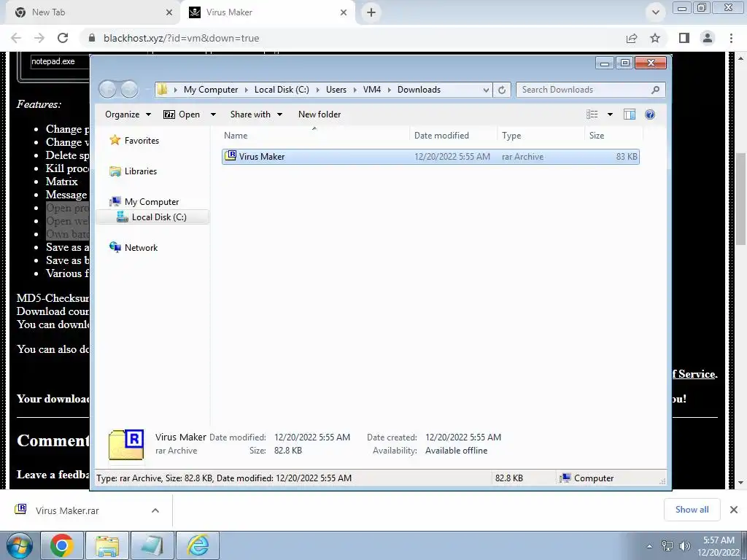Click Network in the navigation pane
The width and height of the screenshot is (747, 560).
141,248
